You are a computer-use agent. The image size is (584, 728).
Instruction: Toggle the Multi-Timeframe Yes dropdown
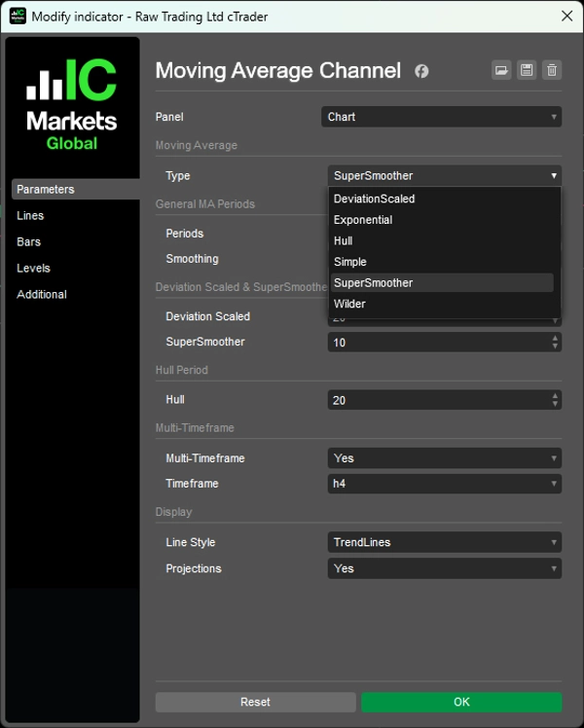point(445,458)
